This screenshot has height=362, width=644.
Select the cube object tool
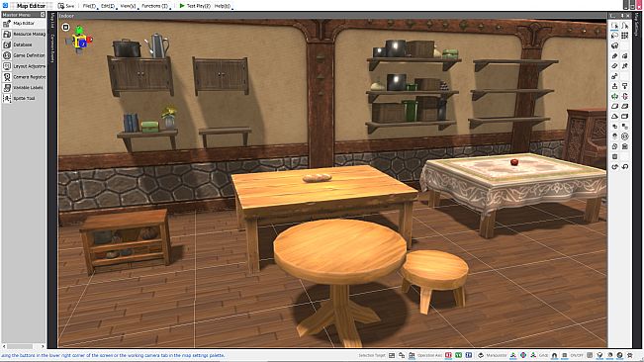click(614, 45)
